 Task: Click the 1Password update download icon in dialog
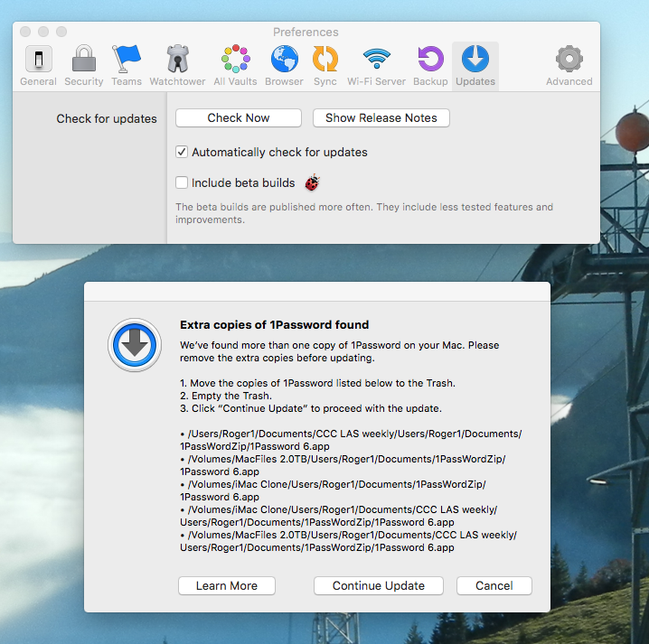tap(135, 345)
